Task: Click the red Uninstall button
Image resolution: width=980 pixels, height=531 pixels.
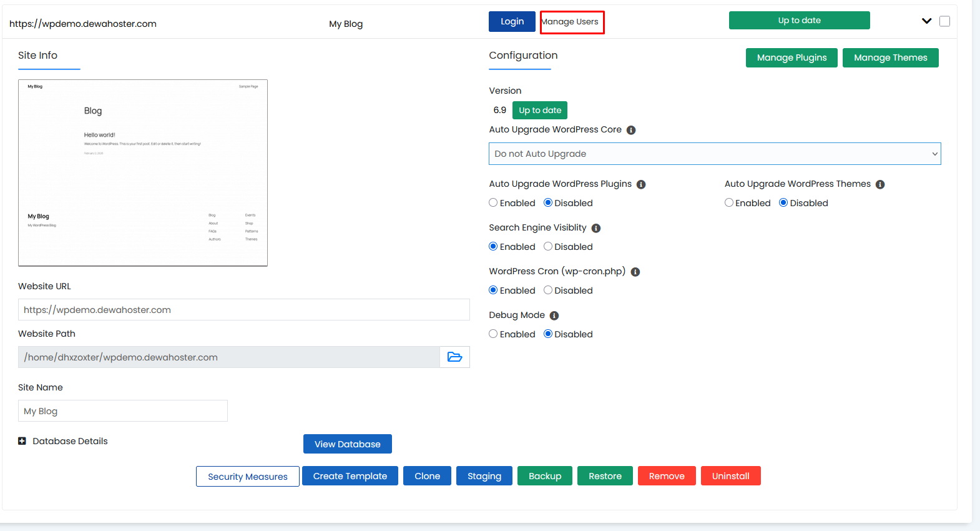Action: coord(731,476)
